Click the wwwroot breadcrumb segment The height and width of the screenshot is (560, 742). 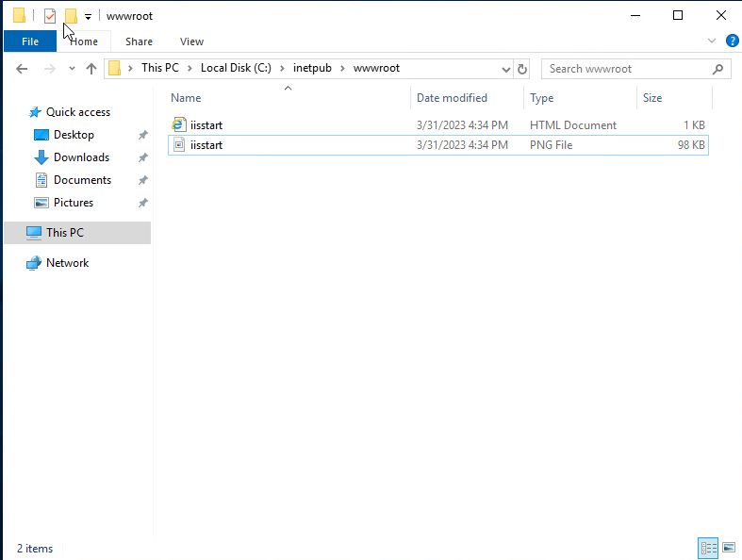(376, 68)
